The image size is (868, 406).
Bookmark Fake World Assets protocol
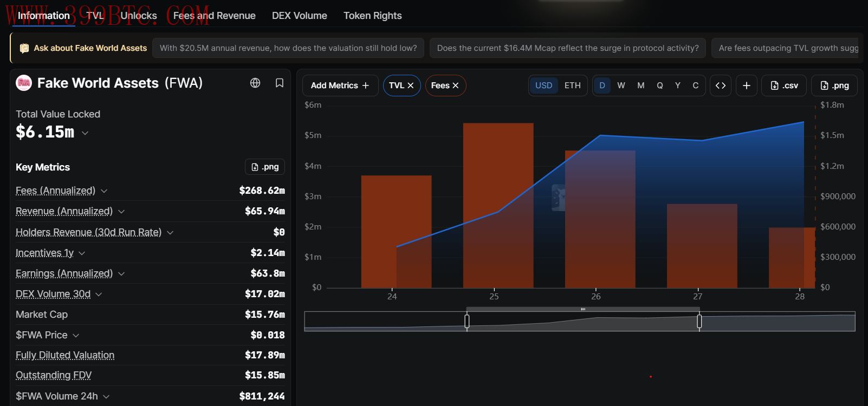point(280,83)
